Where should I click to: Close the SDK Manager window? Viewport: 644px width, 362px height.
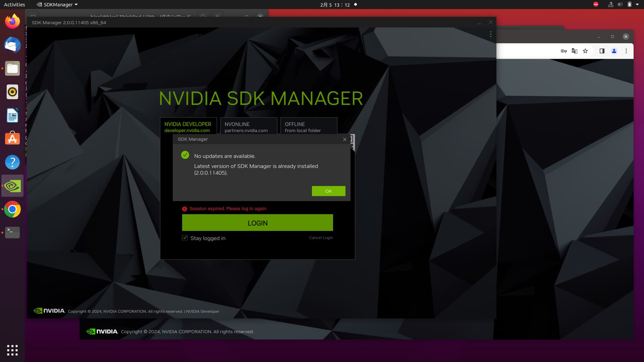click(x=491, y=22)
